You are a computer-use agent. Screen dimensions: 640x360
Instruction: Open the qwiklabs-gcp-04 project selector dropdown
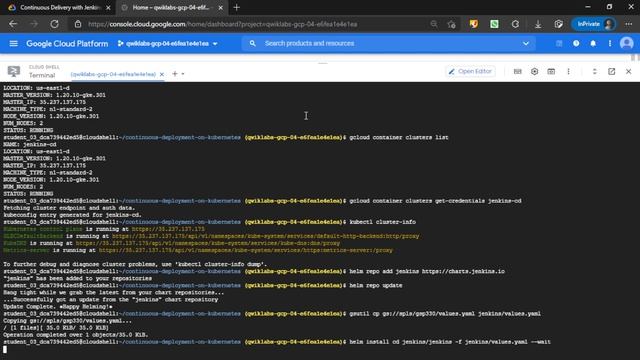coord(168,43)
